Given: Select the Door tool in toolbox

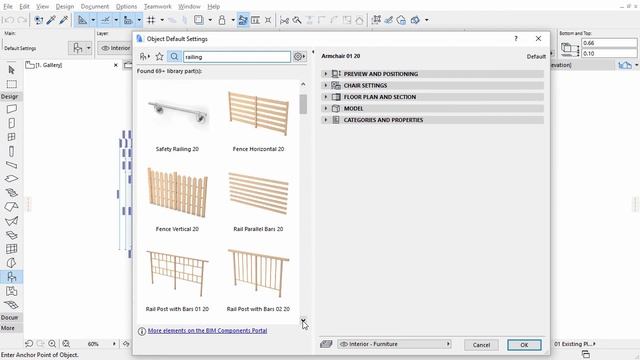Looking at the screenshot, I should click(11, 123).
